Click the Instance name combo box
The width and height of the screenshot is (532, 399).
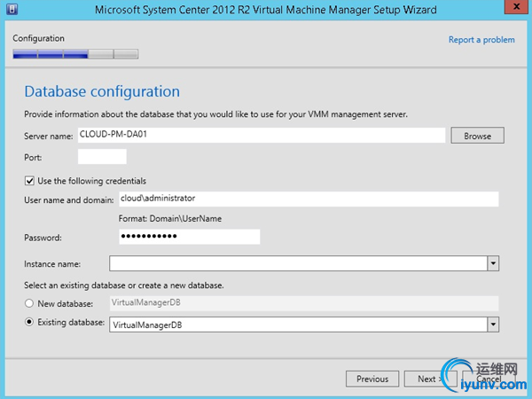point(304,263)
